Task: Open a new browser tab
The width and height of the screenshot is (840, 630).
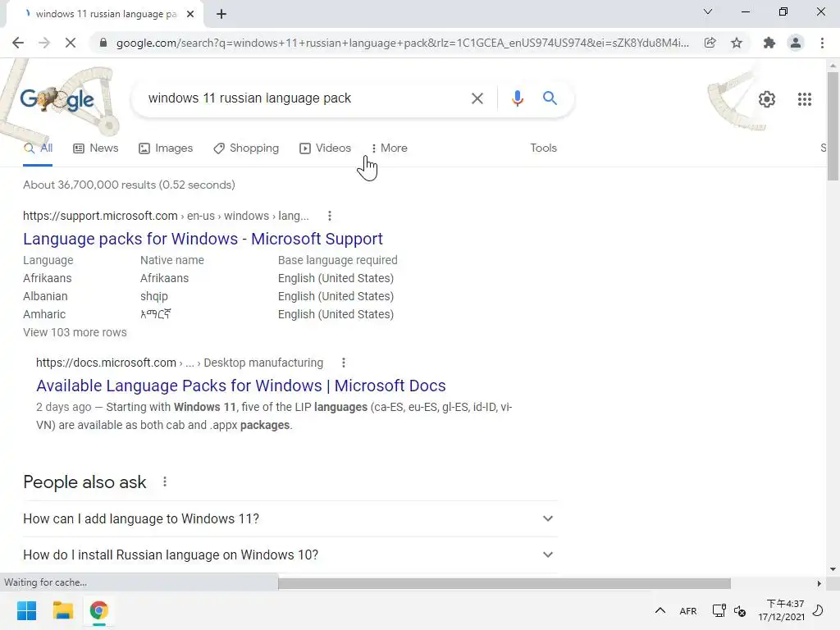Action: [x=221, y=14]
